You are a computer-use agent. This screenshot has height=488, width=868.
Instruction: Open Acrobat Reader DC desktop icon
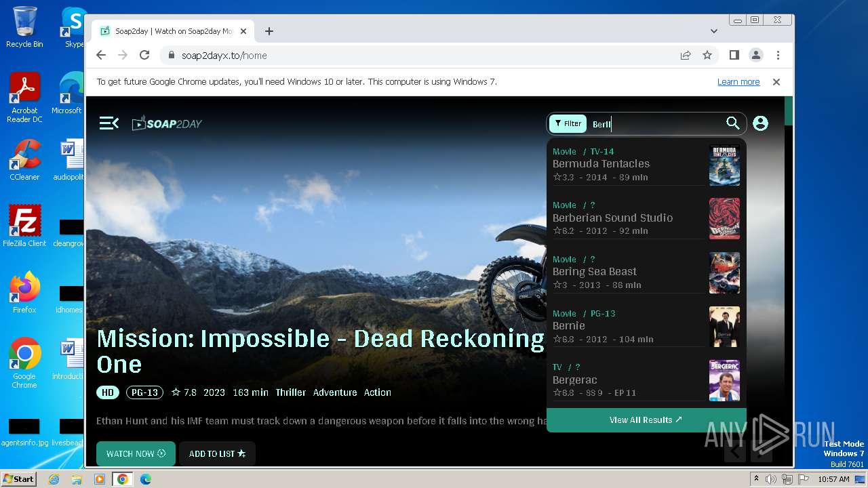24,98
